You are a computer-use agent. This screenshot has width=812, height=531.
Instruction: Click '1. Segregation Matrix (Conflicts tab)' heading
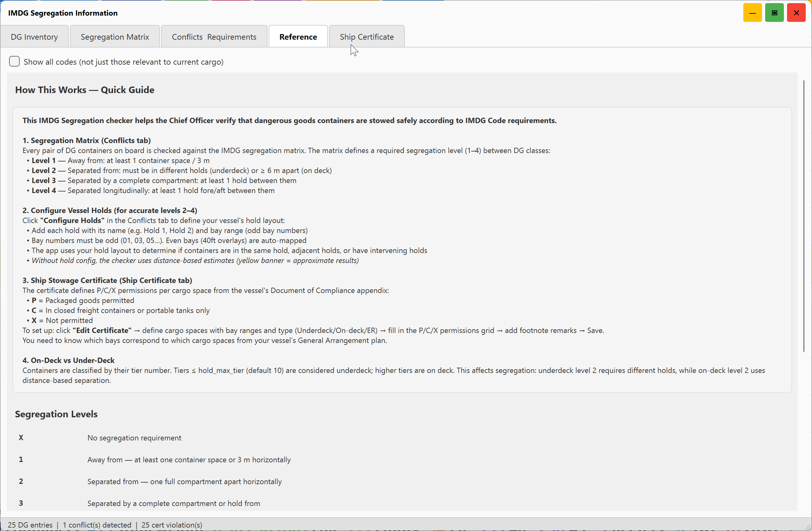point(87,140)
